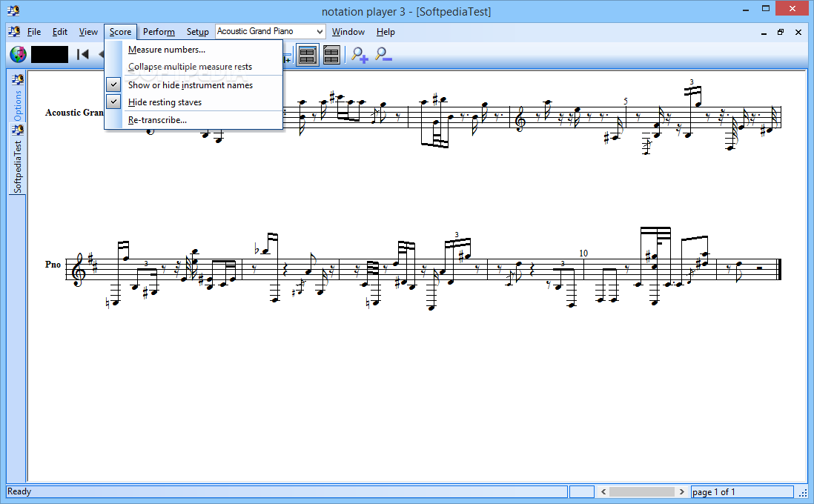Open the Options side tab
814x504 pixels.
pyautogui.click(x=18, y=97)
